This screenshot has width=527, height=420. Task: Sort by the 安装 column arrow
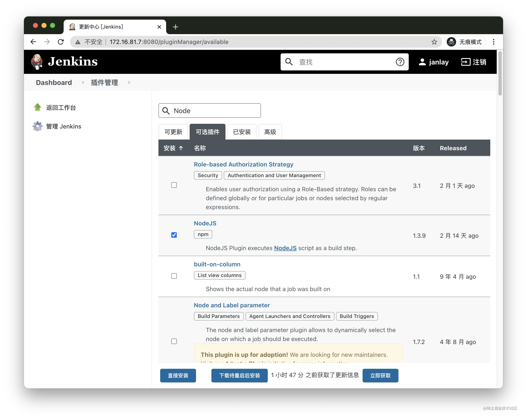[x=181, y=148]
